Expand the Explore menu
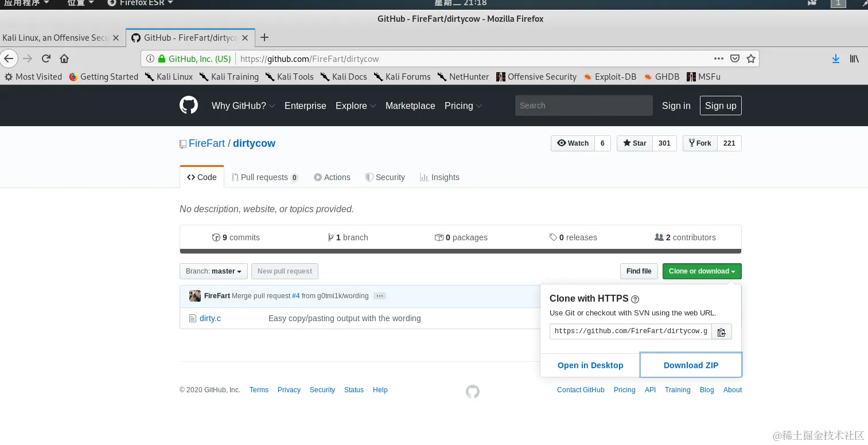This screenshot has height=445, width=868. [356, 106]
